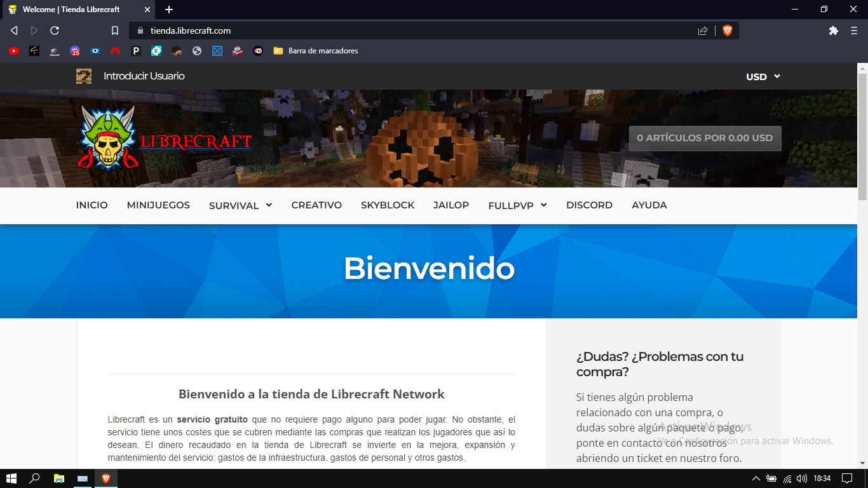
Task: Open the red book stack bookmark icon
Action: click(x=238, y=51)
